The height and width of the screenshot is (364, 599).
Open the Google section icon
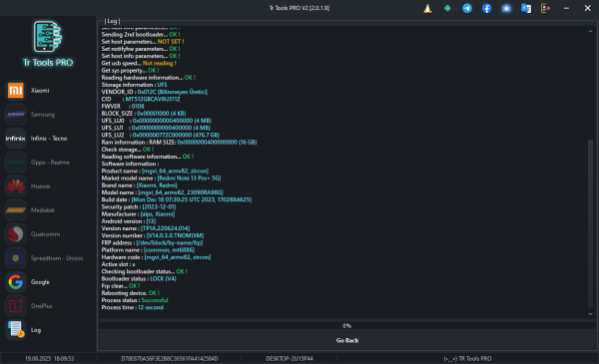click(16, 282)
